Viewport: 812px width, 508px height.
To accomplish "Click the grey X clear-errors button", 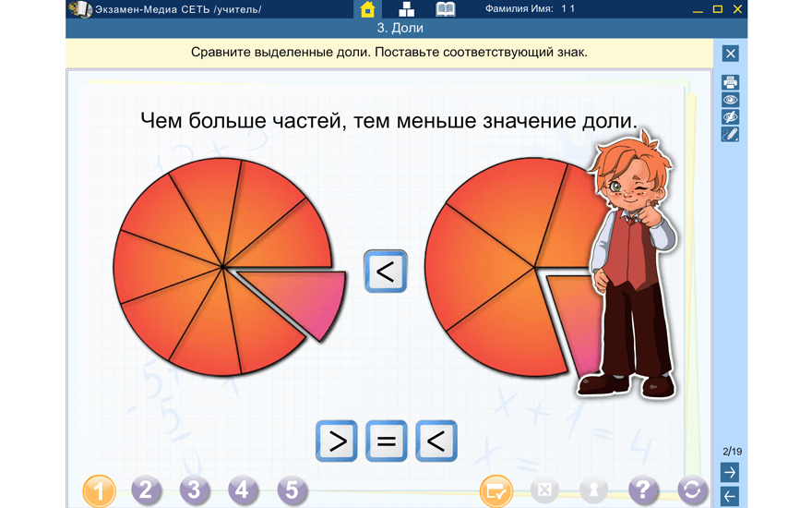I will [x=544, y=490].
